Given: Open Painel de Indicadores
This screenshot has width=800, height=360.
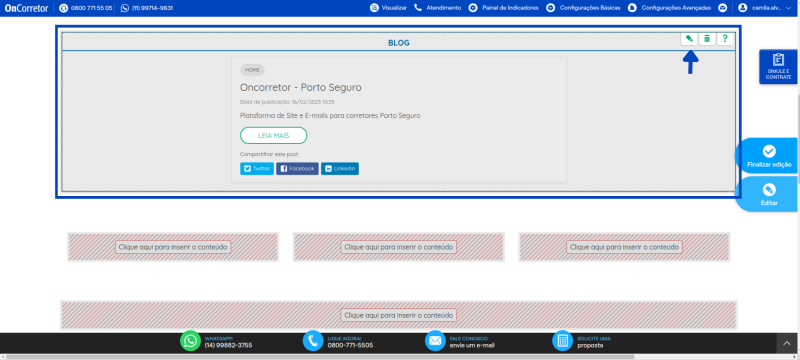Looking at the screenshot, I should pyautogui.click(x=504, y=8).
